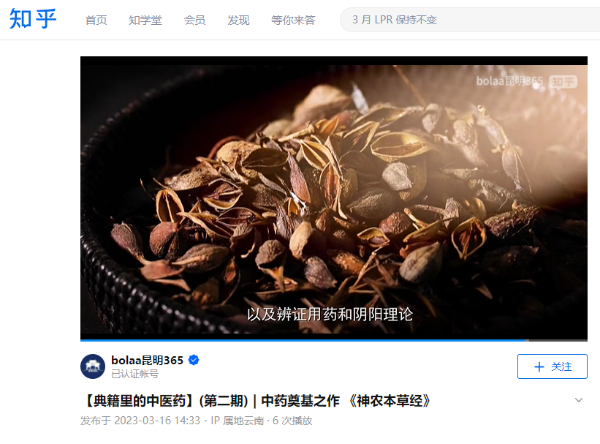The image size is (600, 444).
Task: Switch to the 发现 tab
Action: pyautogui.click(x=238, y=20)
